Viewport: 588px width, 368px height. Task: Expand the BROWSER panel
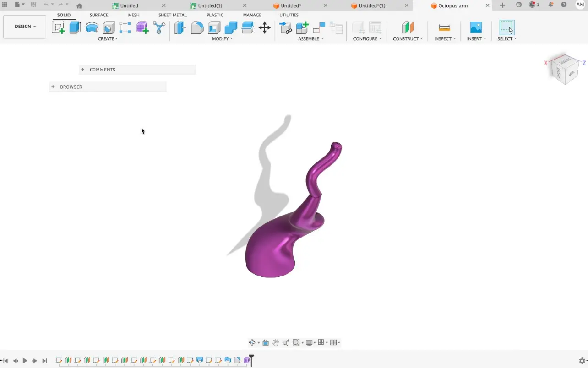coord(53,87)
